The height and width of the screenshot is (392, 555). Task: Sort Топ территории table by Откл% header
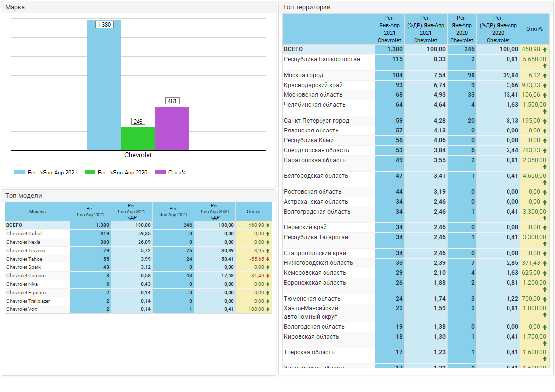pos(534,29)
